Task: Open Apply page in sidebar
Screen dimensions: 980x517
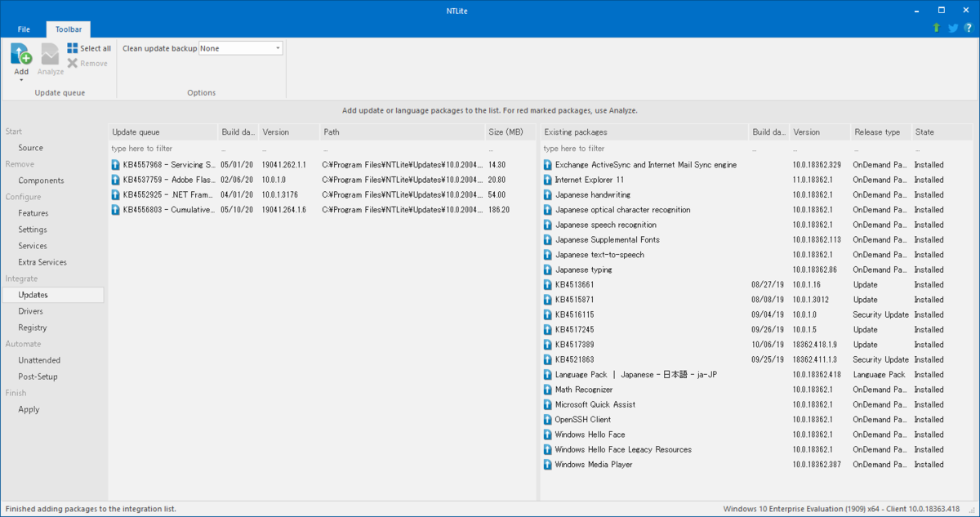Action: 29,409
